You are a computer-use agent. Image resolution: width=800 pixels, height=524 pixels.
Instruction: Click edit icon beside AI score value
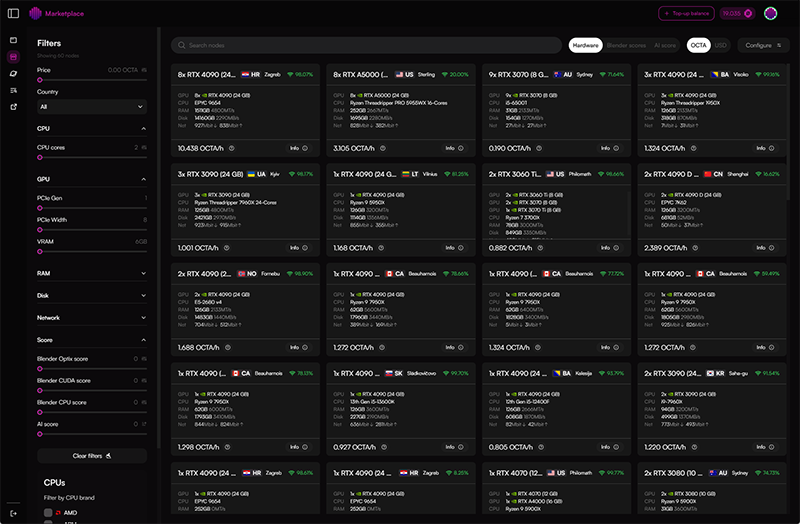144,424
